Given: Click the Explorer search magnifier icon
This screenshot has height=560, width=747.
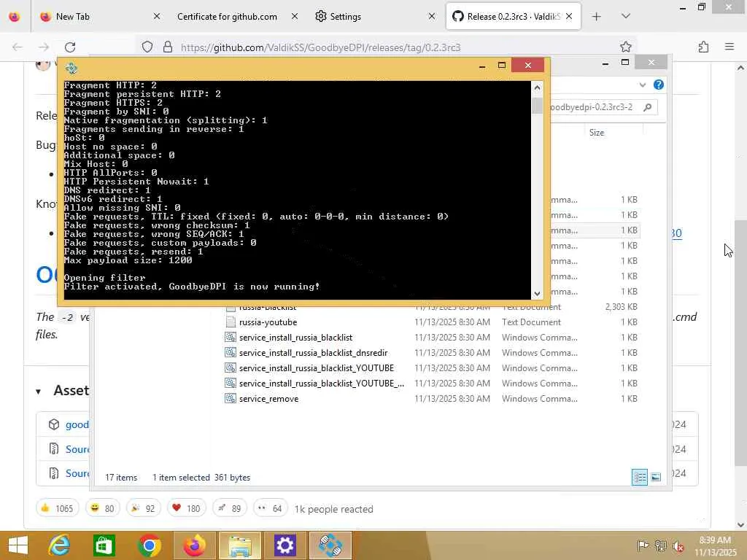Looking at the screenshot, I should [648, 107].
